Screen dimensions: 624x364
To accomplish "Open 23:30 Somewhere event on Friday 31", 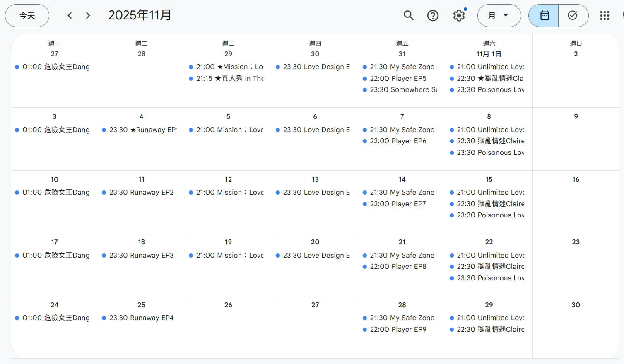I will 403,89.
